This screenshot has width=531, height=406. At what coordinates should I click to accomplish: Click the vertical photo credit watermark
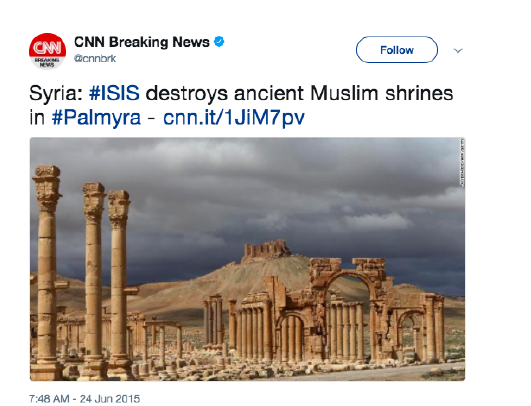click(x=462, y=162)
